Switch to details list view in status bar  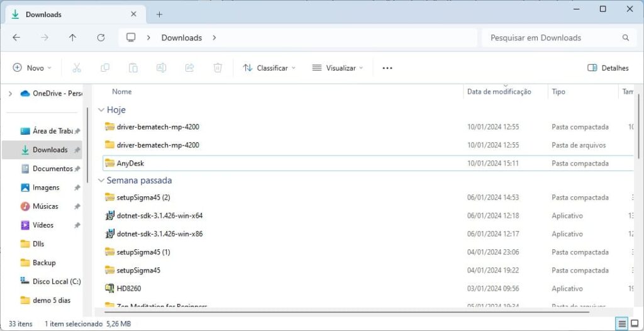(622, 323)
